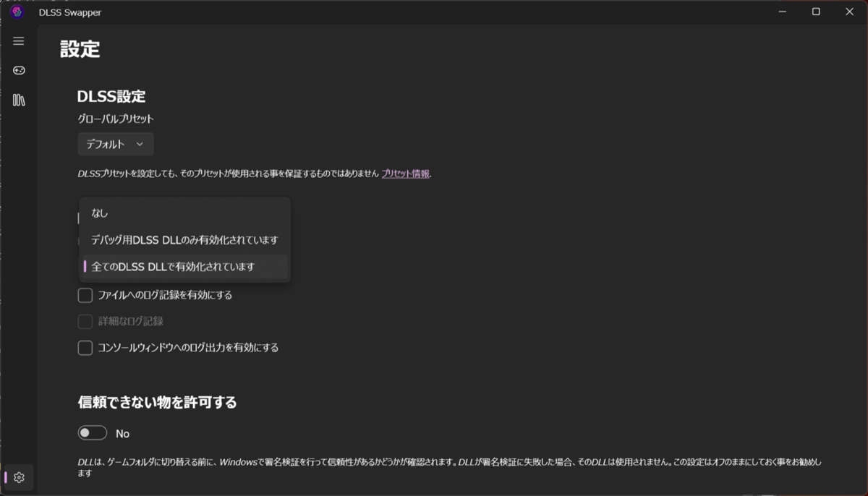The width and height of the screenshot is (868, 496).
Task: Click the chevron on the デフォルト combobox
Action: [x=140, y=144]
